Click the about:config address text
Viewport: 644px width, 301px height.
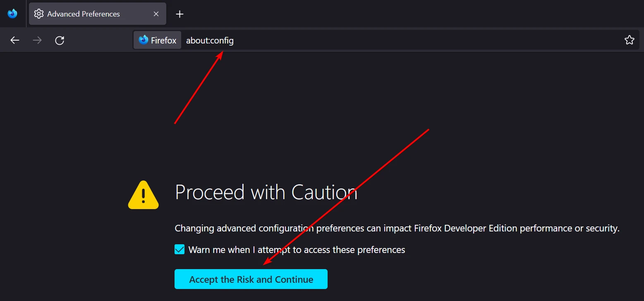(210, 41)
